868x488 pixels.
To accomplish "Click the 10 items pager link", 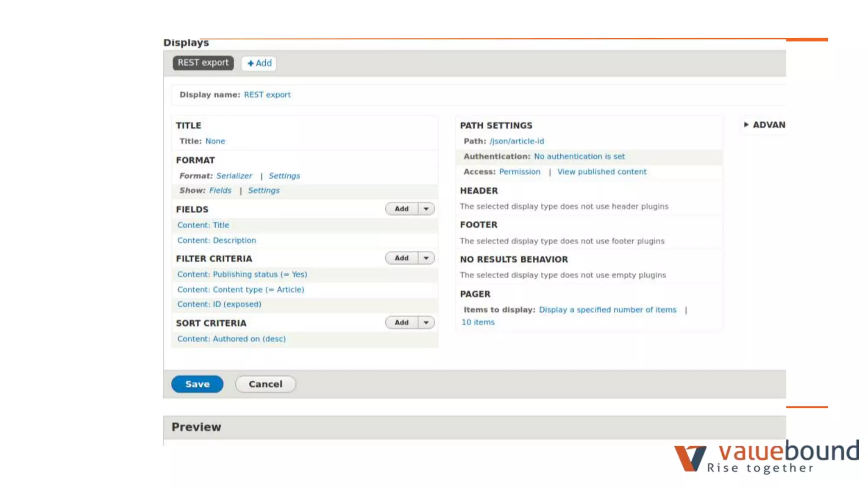I will [x=478, y=322].
